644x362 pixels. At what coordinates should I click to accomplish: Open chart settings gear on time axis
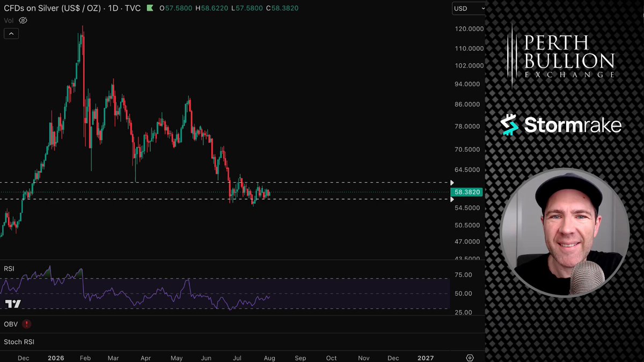coord(470,358)
